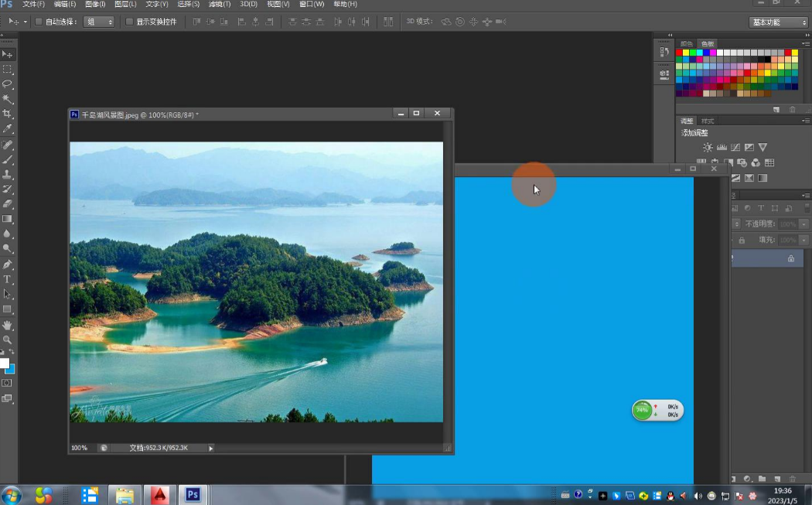Click the background color swatch

click(x=11, y=370)
